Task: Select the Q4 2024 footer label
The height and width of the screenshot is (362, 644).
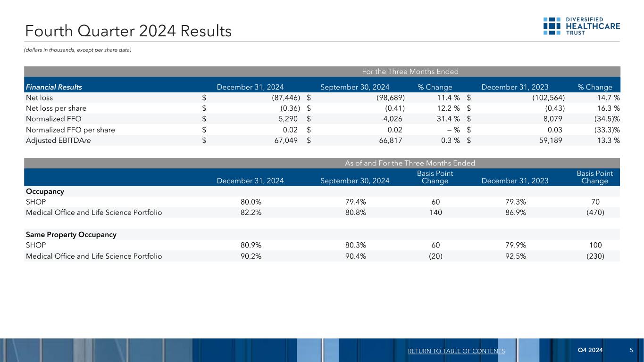Action: pyautogui.click(x=590, y=350)
